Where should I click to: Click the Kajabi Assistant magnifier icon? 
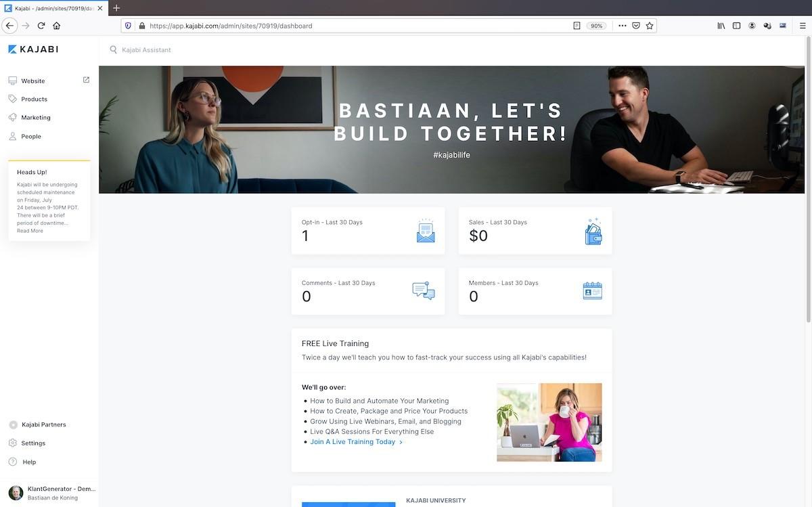(x=114, y=49)
